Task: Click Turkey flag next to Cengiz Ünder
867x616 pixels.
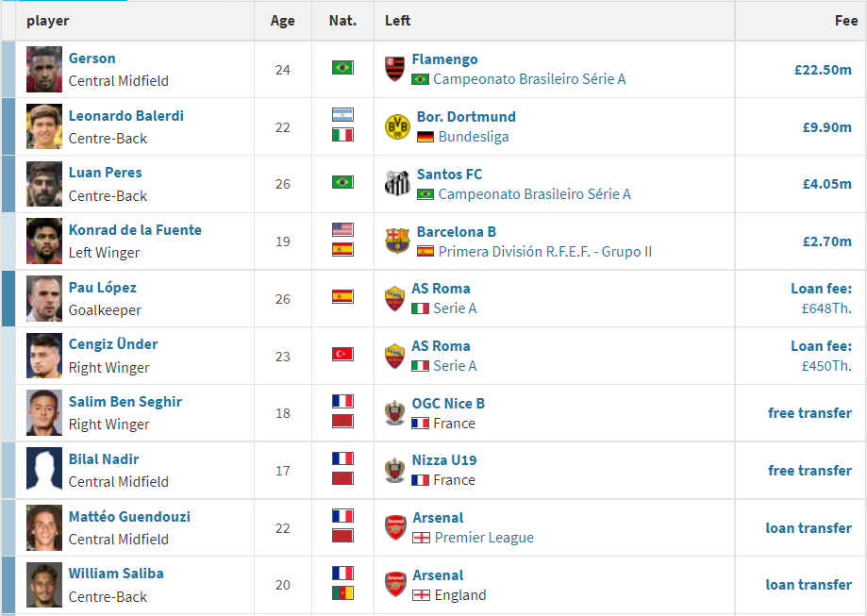Action: point(342,354)
